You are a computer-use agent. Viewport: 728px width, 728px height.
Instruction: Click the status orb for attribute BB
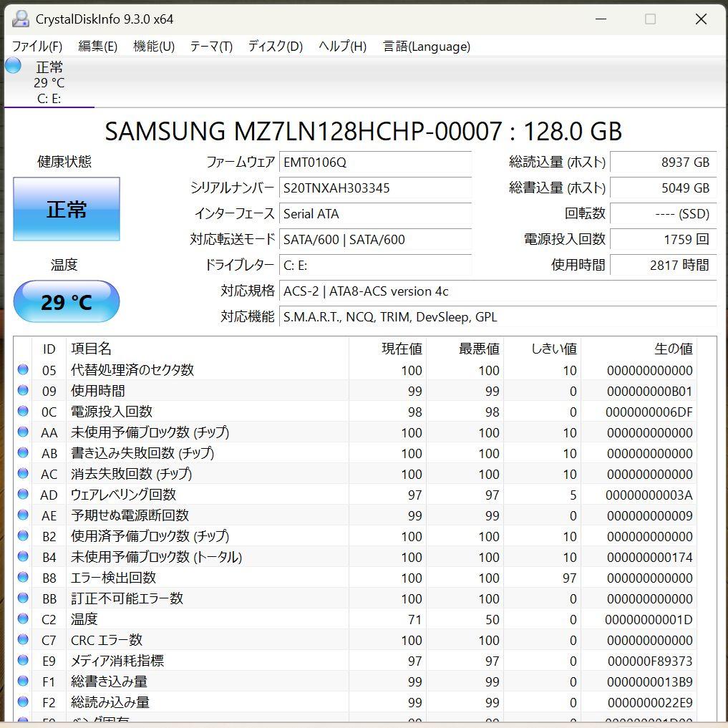[x=23, y=598]
